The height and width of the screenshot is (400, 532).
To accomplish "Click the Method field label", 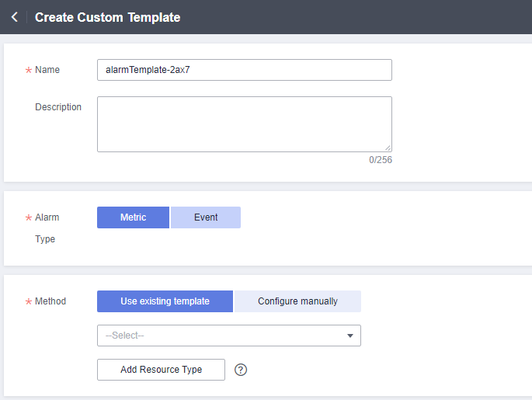I will (x=50, y=301).
